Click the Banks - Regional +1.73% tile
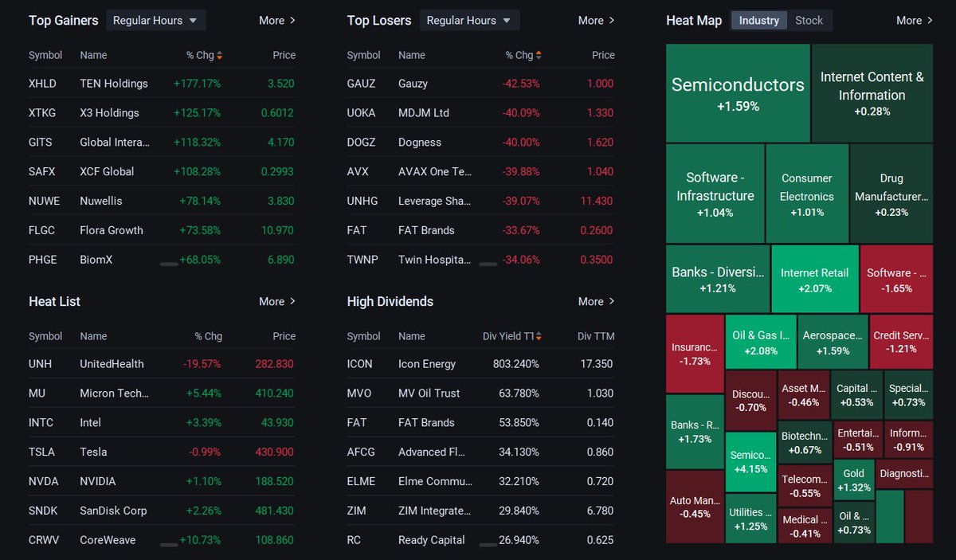Viewport: 956px width, 560px height. pyautogui.click(x=695, y=431)
